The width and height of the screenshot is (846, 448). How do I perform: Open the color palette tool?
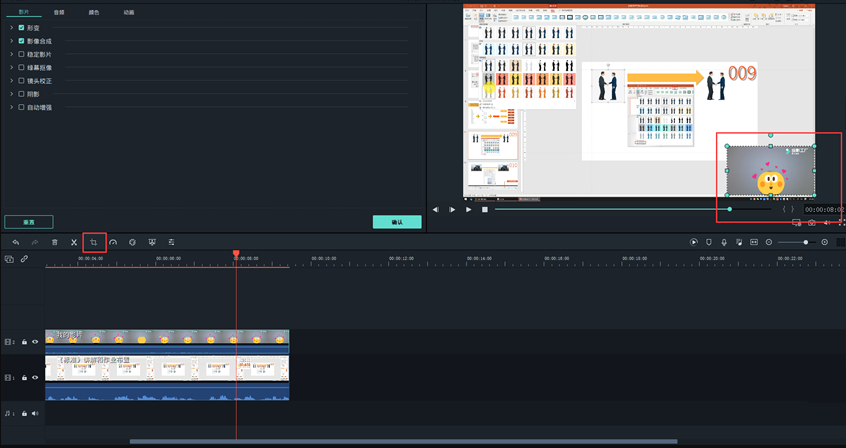pyautogui.click(x=132, y=242)
